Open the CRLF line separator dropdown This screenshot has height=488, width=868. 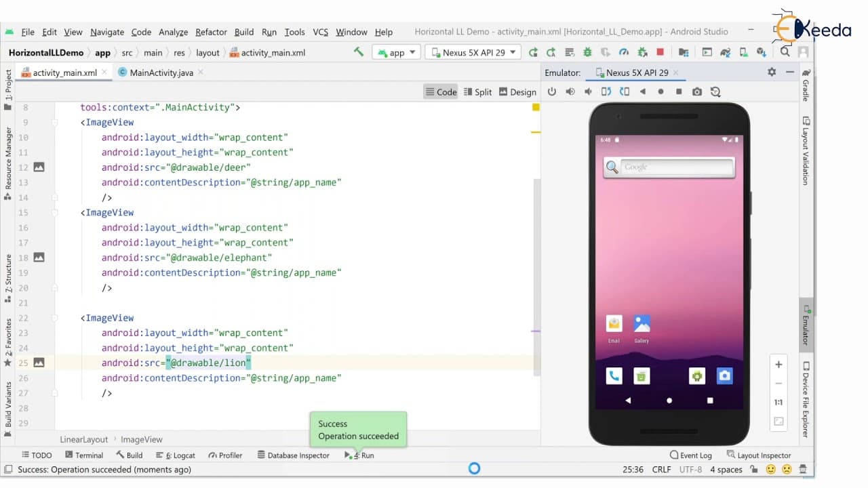[661, 470]
